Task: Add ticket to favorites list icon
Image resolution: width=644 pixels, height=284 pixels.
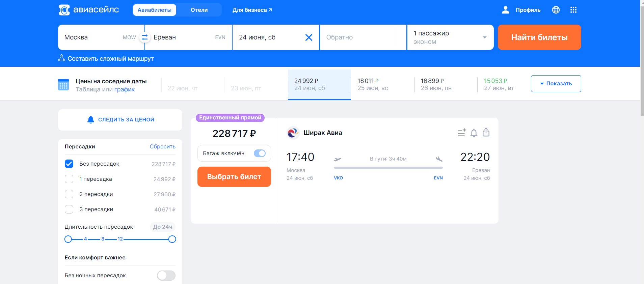Action: tap(461, 133)
